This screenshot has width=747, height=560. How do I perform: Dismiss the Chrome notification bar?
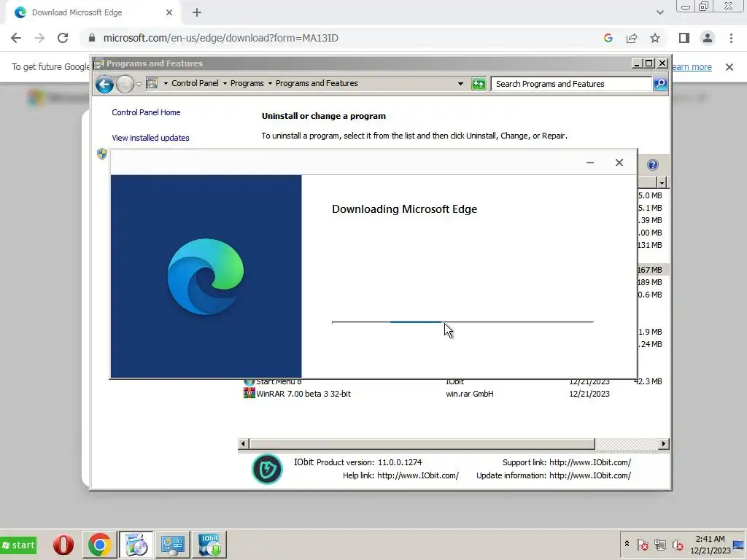pos(729,67)
